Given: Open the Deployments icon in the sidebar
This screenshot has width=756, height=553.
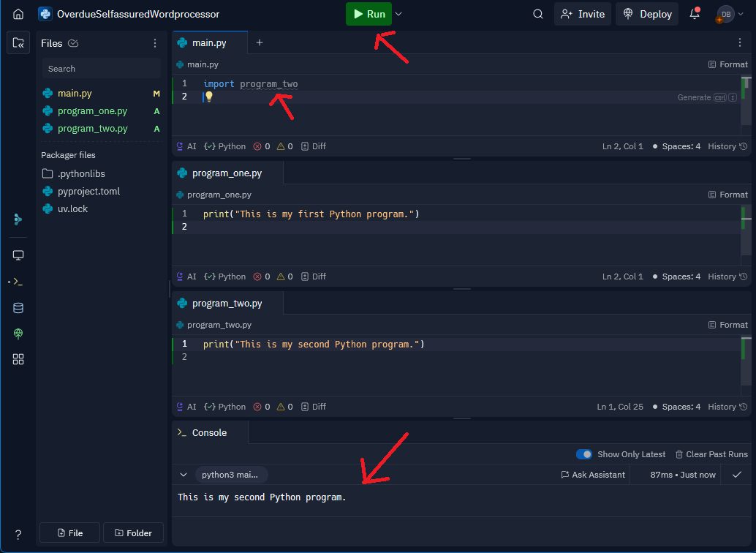Looking at the screenshot, I should click(x=18, y=334).
